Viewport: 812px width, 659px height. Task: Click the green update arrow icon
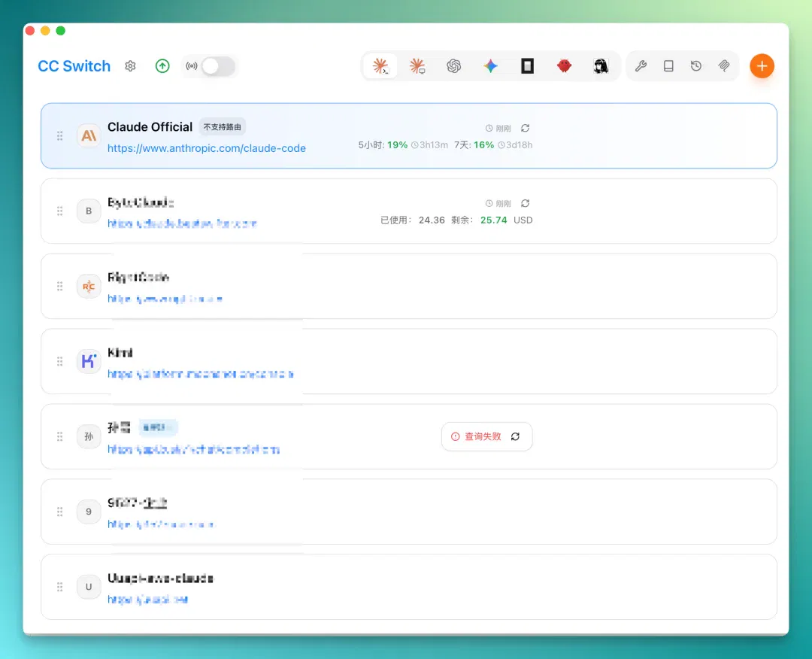(x=162, y=66)
